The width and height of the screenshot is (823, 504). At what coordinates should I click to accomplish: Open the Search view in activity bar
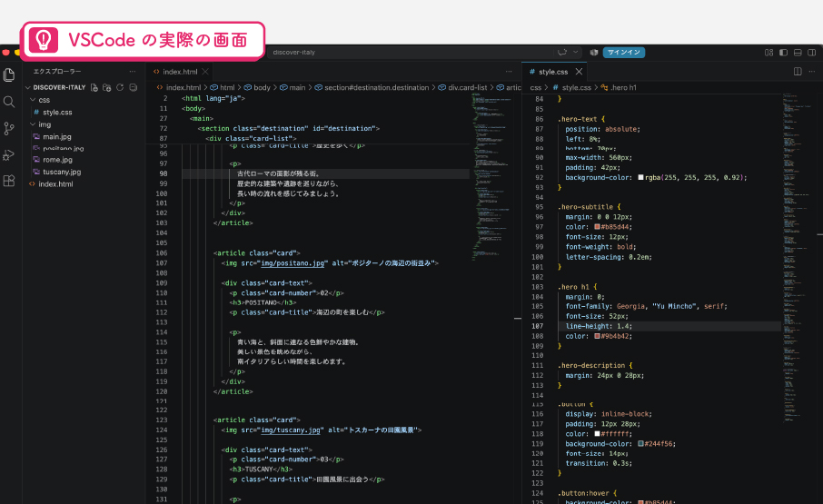9,102
